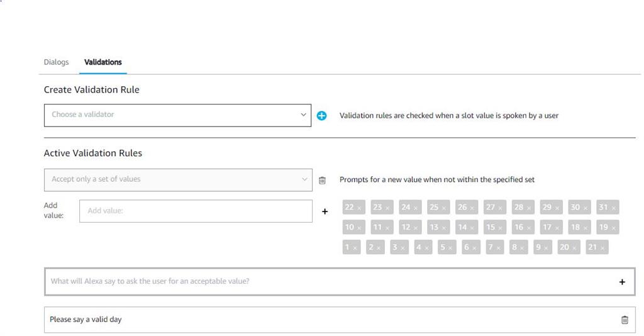Click the blue plus icon to add validator
The height and width of the screenshot is (336, 644).
[321, 116]
